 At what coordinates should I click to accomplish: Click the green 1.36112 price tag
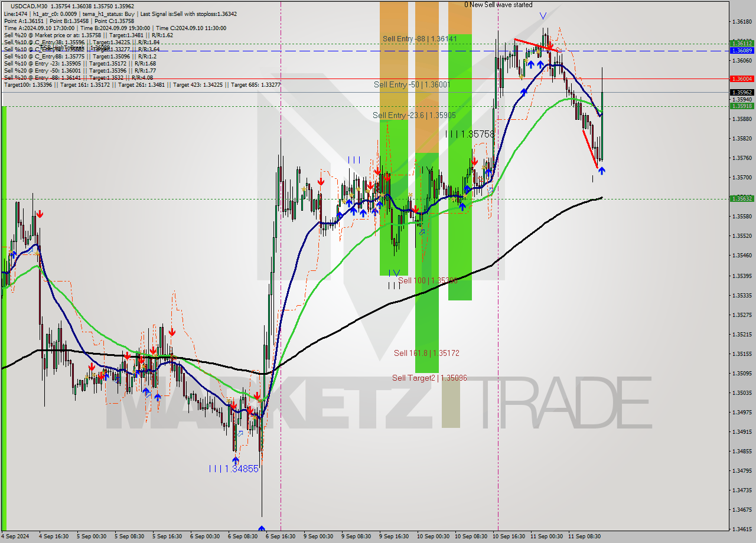(742, 43)
